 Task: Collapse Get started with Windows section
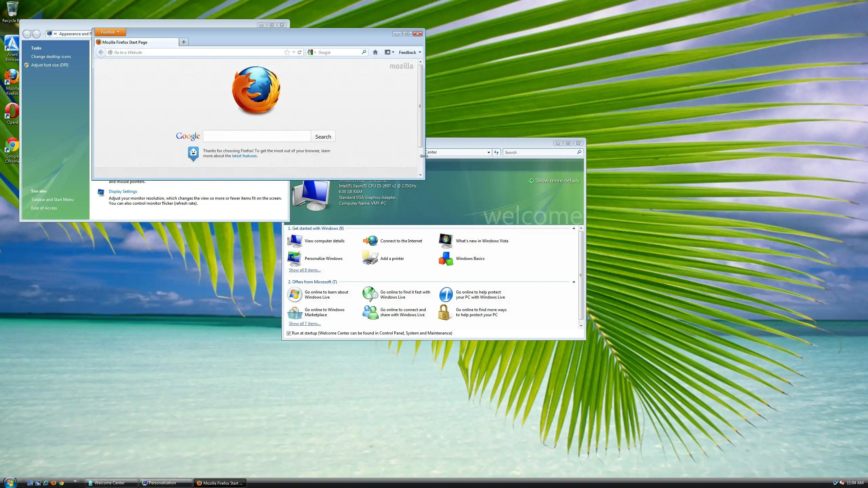(x=574, y=228)
